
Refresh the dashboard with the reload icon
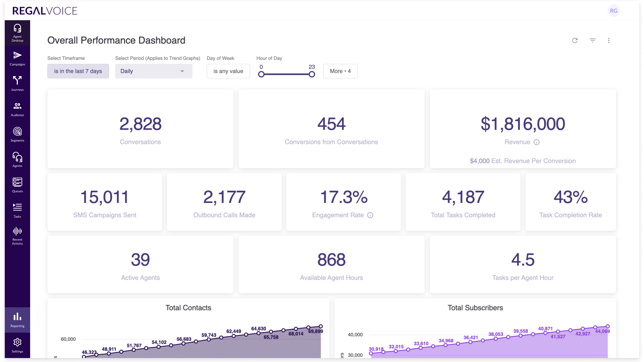click(575, 40)
